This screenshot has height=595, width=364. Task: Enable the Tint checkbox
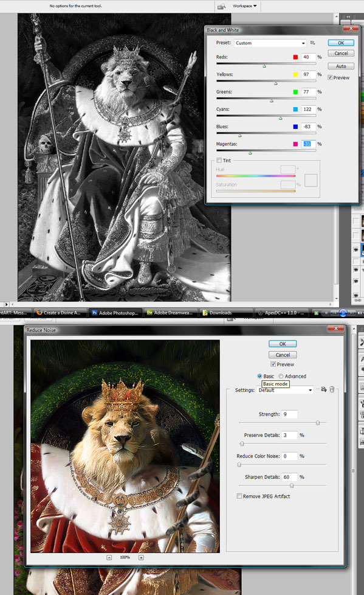(x=219, y=160)
